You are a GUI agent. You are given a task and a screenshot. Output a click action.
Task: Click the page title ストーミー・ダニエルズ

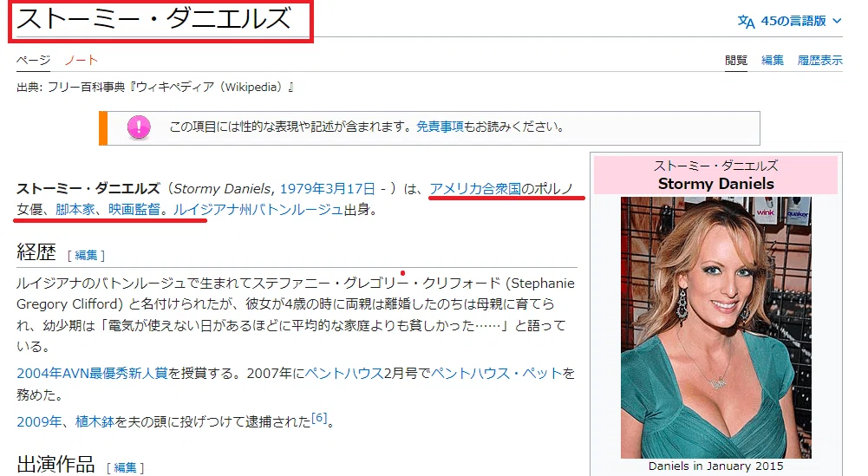[153, 19]
